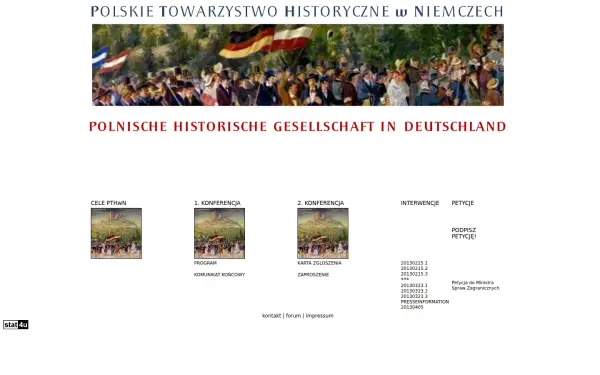The width and height of the screenshot is (600, 375).
Task: Open the 2. KONFERENCJA heading
Action: click(x=321, y=203)
